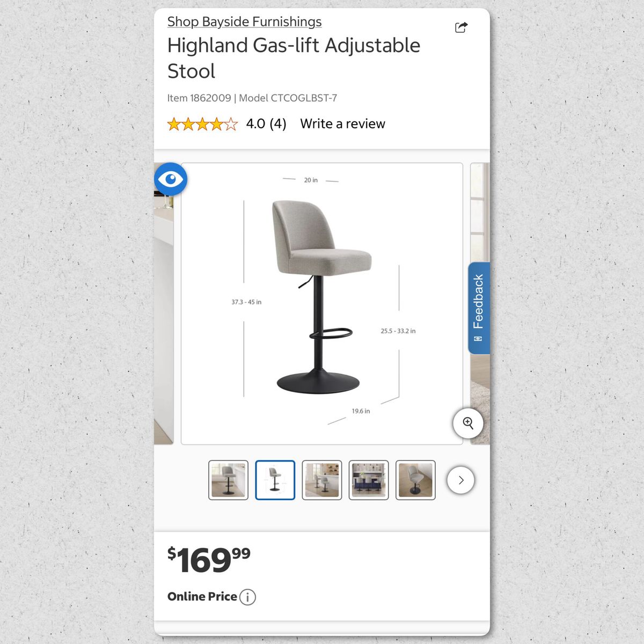Click the Online Price label
This screenshot has width=644, height=644.
(x=202, y=596)
